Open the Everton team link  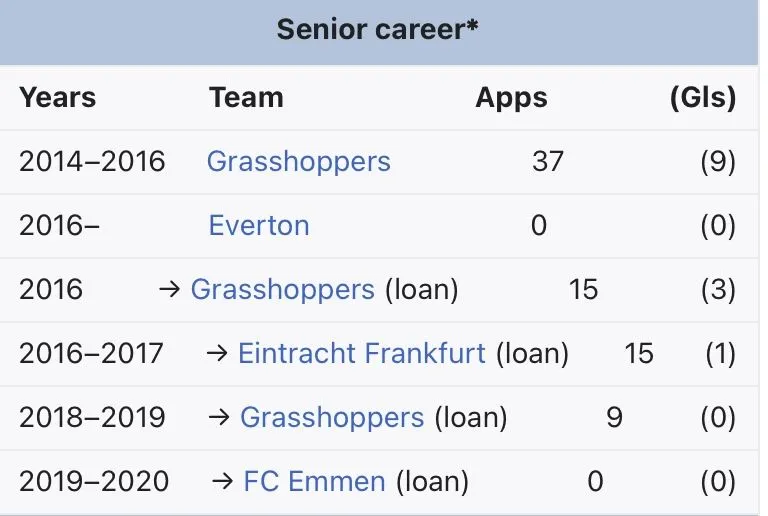pos(259,226)
